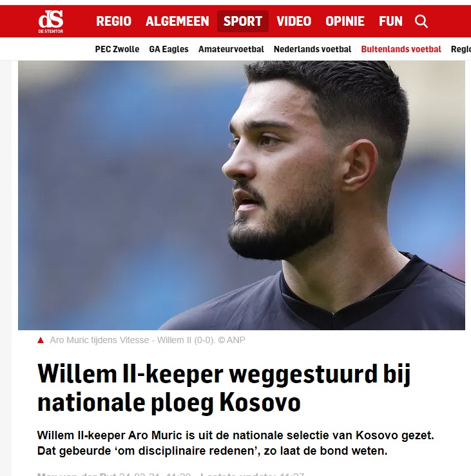471x476 pixels.
Task: Click the red triangle caption marker
Action: [41, 340]
